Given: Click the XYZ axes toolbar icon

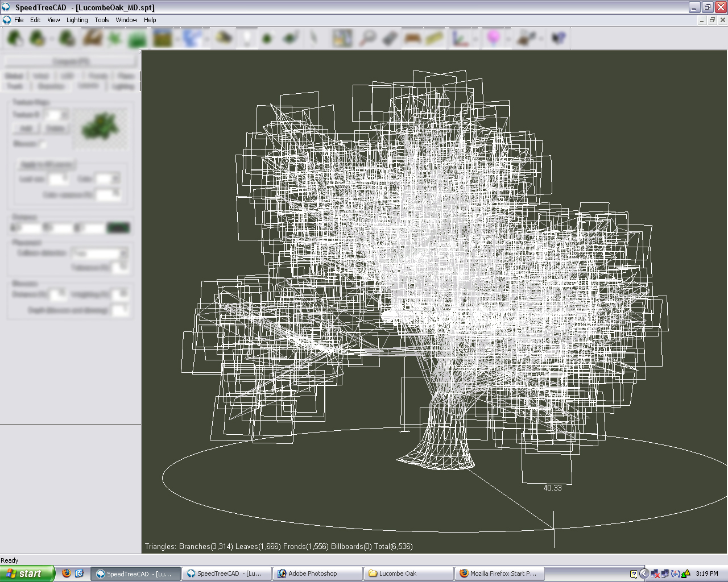Looking at the screenshot, I should [459, 38].
